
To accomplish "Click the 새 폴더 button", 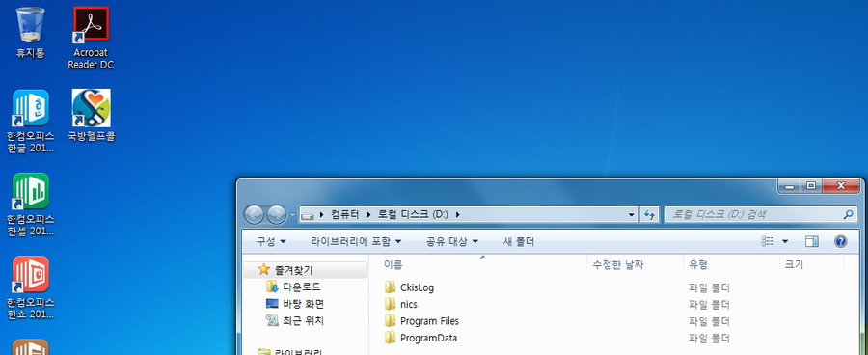I will point(519,242).
